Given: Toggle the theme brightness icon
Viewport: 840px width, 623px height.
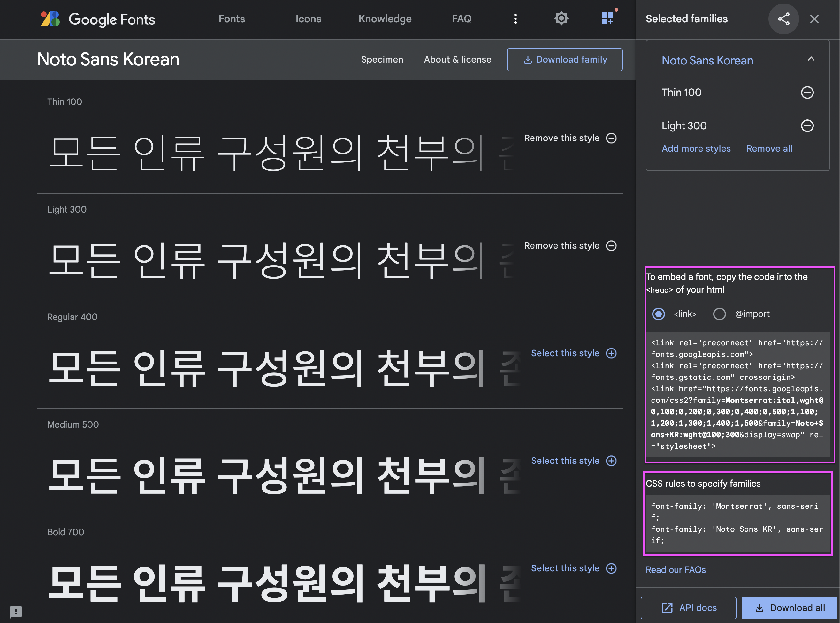Looking at the screenshot, I should [561, 19].
